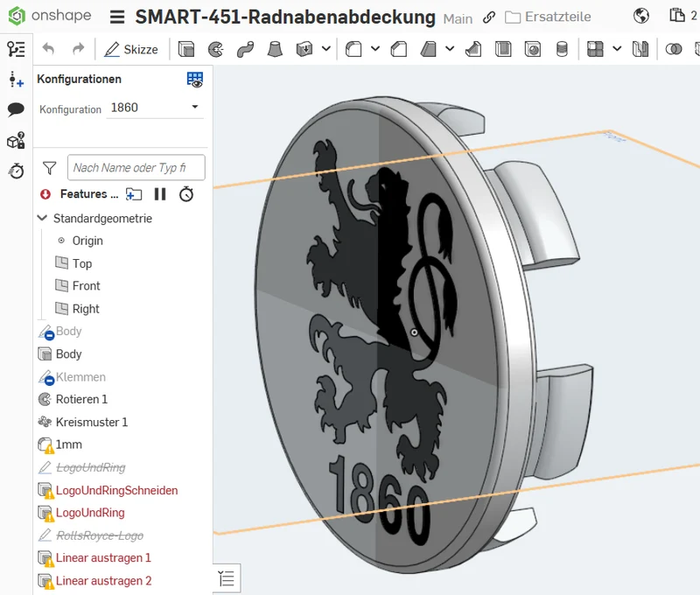Image resolution: width=700 pixels, height=595 pixels.
Task: Click the feature filter funnel icon
Action: 50,168
